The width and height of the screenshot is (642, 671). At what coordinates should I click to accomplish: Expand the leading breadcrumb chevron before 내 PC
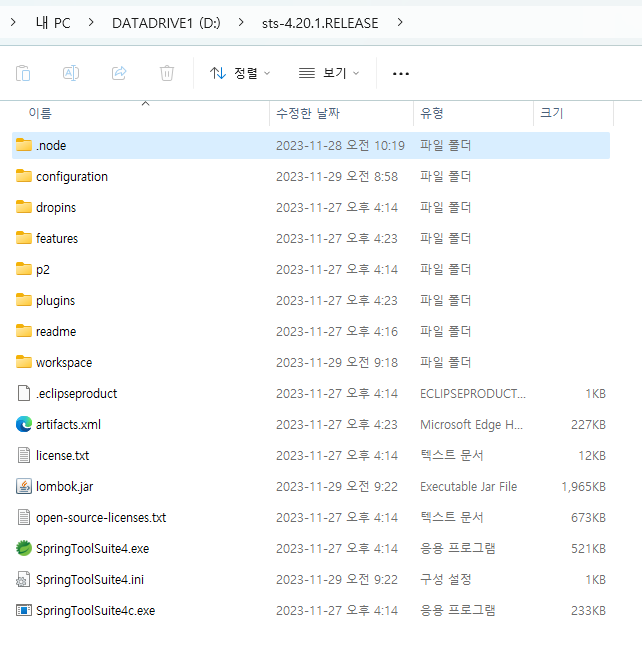click(13, 22)
